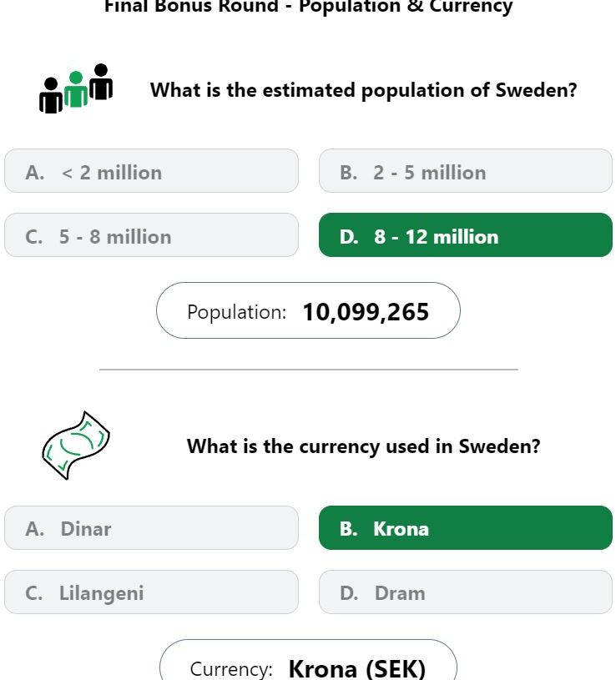
Task: Pick option C. 5 - 8 million
Action: click(151, 235)
